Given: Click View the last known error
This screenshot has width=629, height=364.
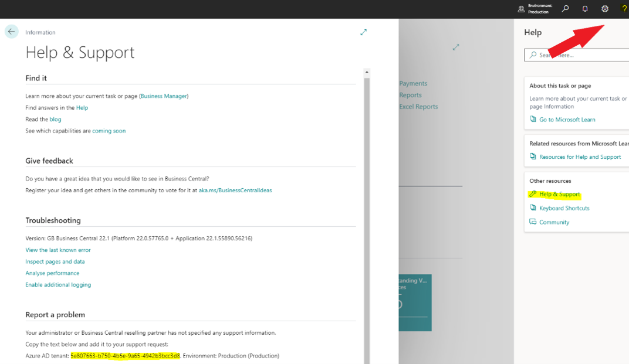Looking at the screenshot, I should tap(58, 250).
